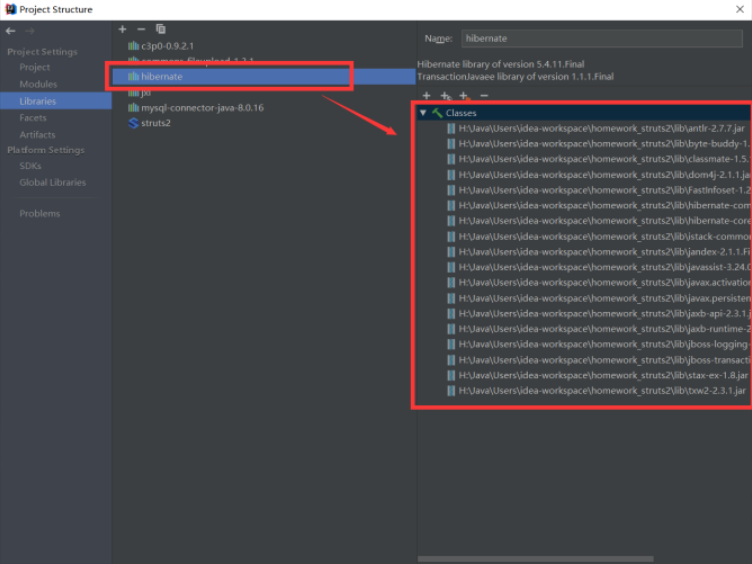Click the mysql-connector library icon
This screenshot has width=752, height=564.
pos(133,107)
